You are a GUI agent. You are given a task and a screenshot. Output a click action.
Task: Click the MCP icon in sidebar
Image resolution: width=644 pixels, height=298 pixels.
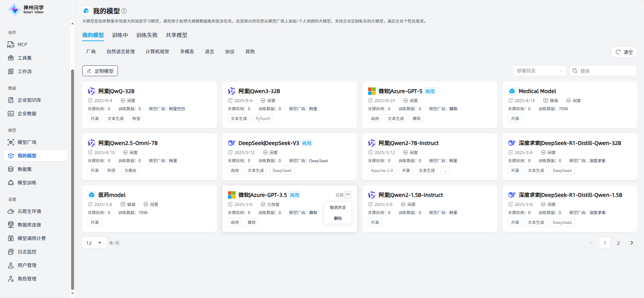(11, 44)
